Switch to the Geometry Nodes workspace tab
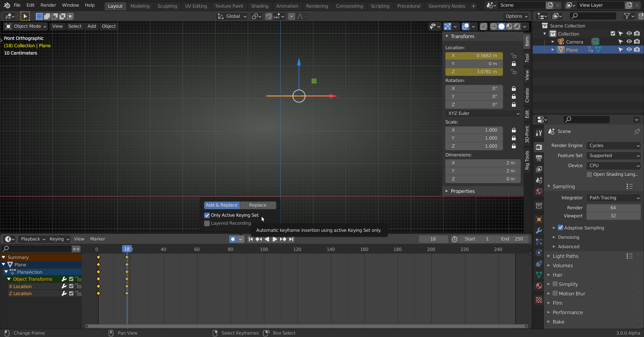644x337 pixels. point(447,6)
